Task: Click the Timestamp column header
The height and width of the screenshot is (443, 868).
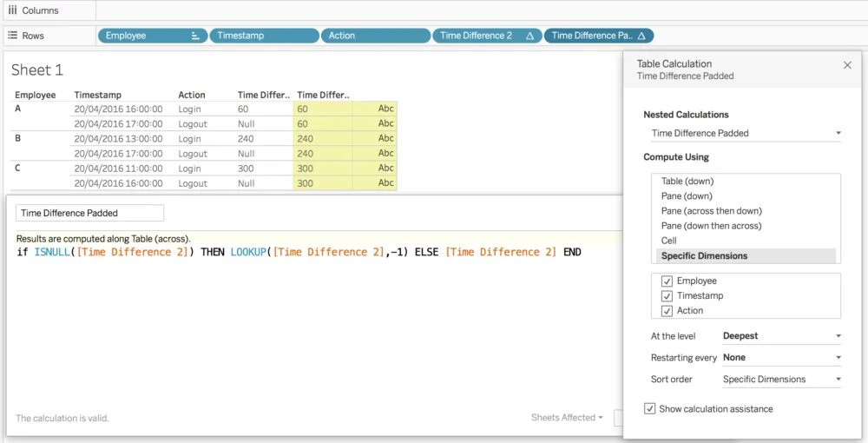Action: tap(97, 96)
